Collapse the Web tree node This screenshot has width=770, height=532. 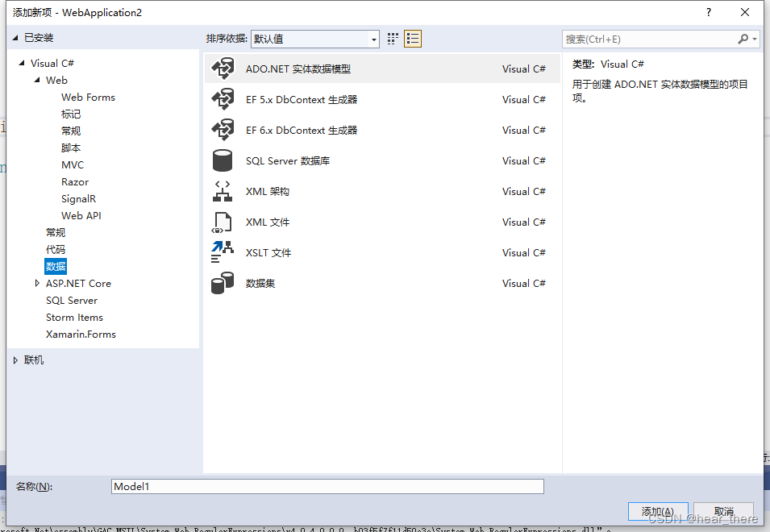(x=37, y=80)
